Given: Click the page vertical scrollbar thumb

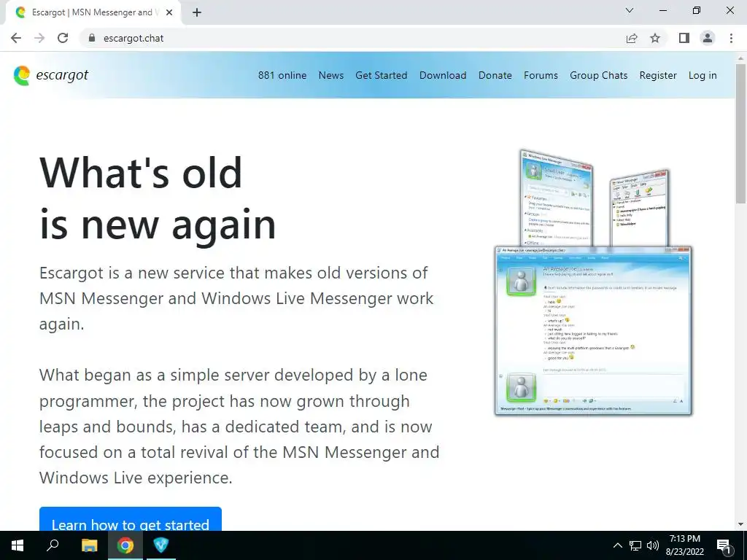Looking at the screenshot, I should (x=741, y=133).
